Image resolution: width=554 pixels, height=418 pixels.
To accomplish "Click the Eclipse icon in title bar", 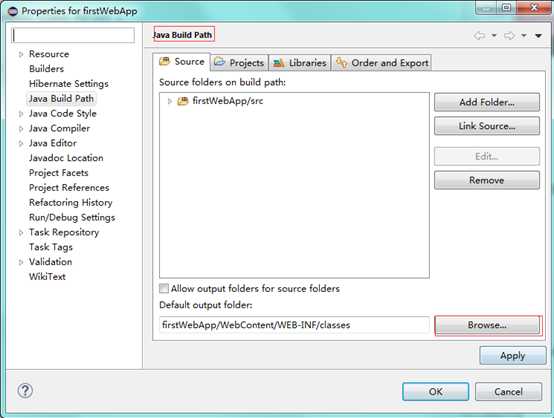I will 13,11.
